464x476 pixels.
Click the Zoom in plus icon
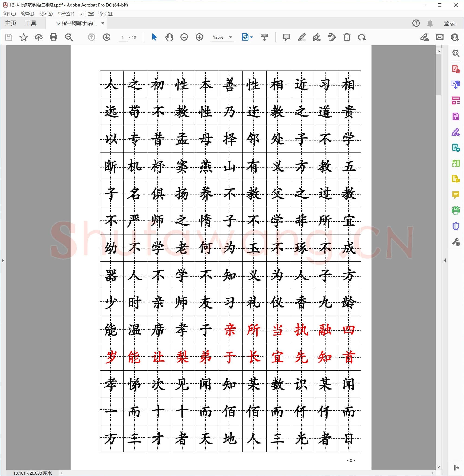pyautogui.click(x=199, y=37)
